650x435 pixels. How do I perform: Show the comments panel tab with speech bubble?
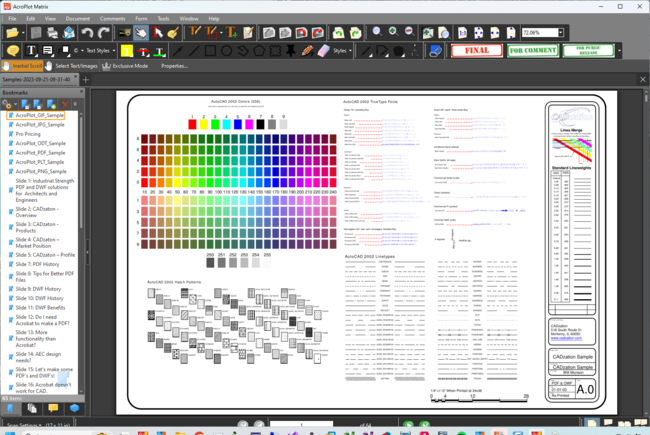(53, 408)
